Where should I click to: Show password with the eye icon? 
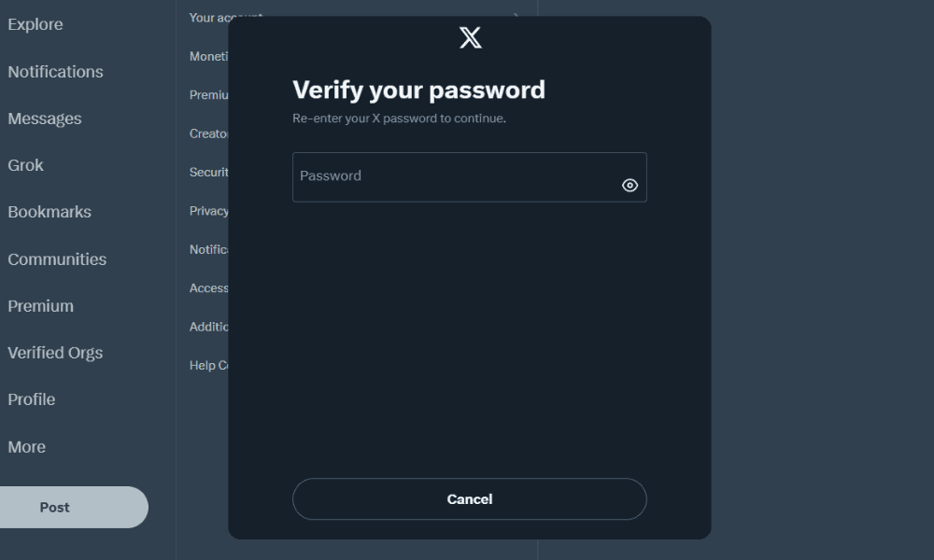[x=630, y=185]
